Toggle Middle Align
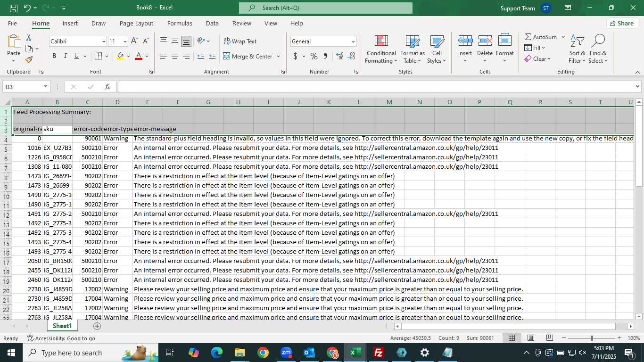The width and height of the screenshot is (644, 362). [175, 41]
